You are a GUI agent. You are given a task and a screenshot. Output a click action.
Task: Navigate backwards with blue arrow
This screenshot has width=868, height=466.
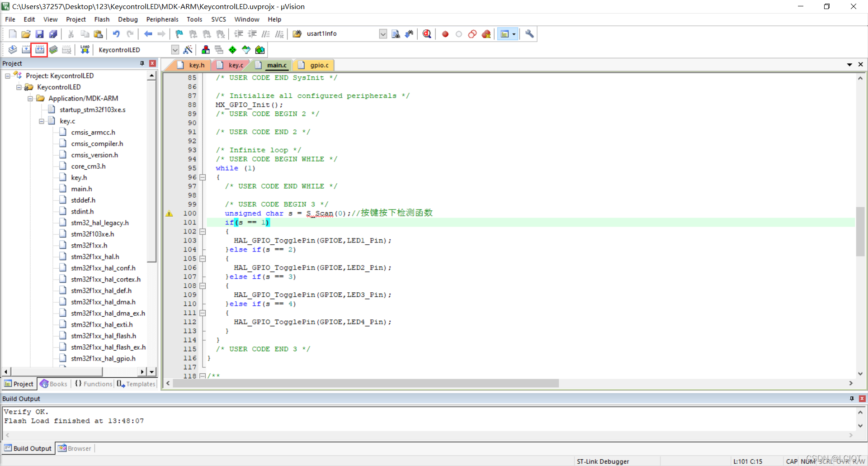[x=148, y=34]
